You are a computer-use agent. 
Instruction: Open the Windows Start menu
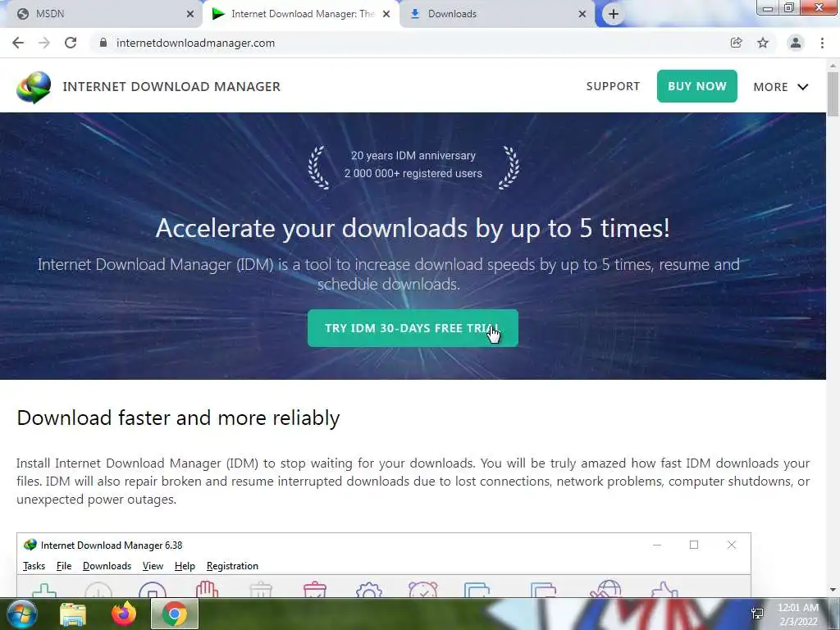coord(21,614)
